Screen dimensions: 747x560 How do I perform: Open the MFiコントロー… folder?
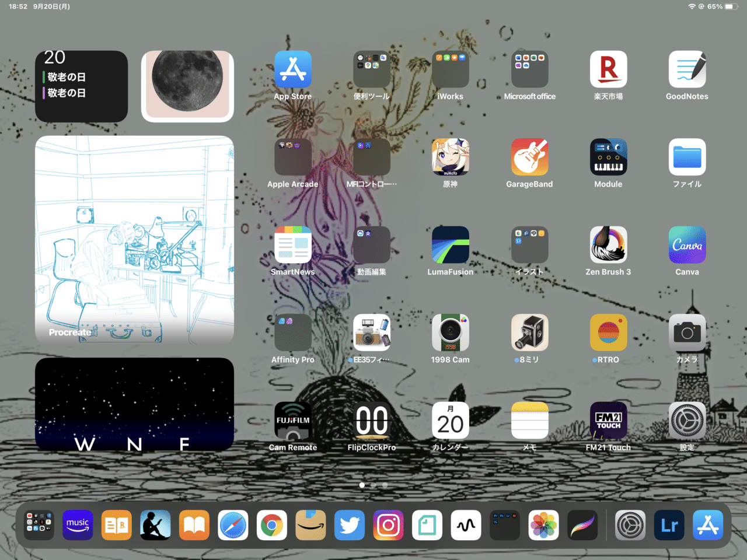point(372,157)
